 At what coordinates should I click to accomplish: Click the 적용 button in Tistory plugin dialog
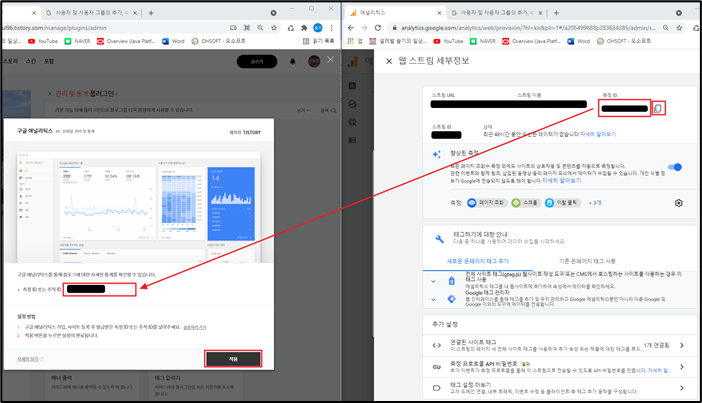(x=233, y=359)
